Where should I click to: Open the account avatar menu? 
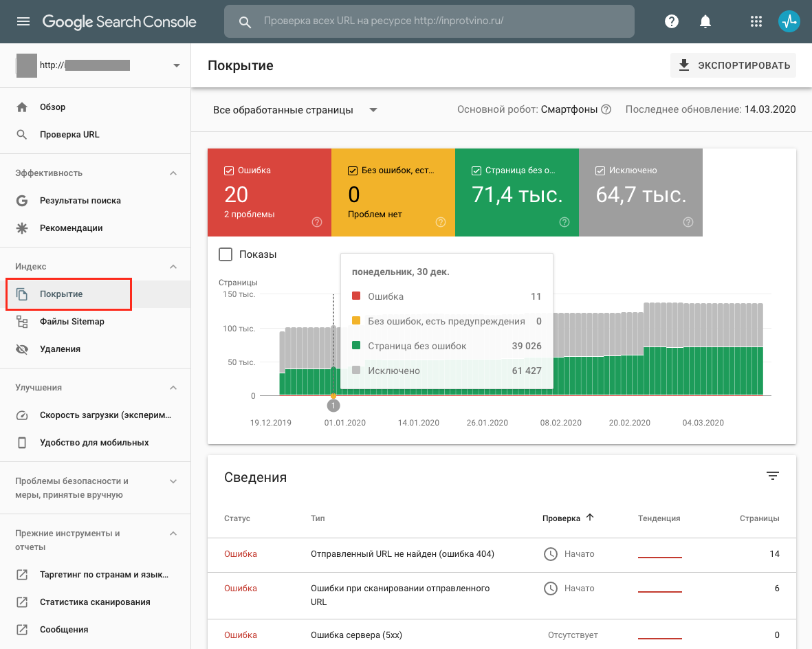[789, 21]
